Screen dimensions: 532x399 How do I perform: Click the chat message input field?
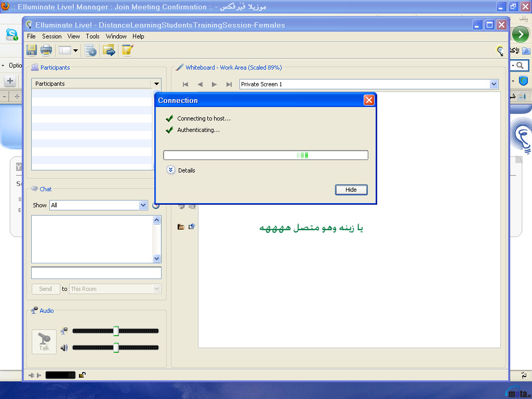[x=96, y=273]
